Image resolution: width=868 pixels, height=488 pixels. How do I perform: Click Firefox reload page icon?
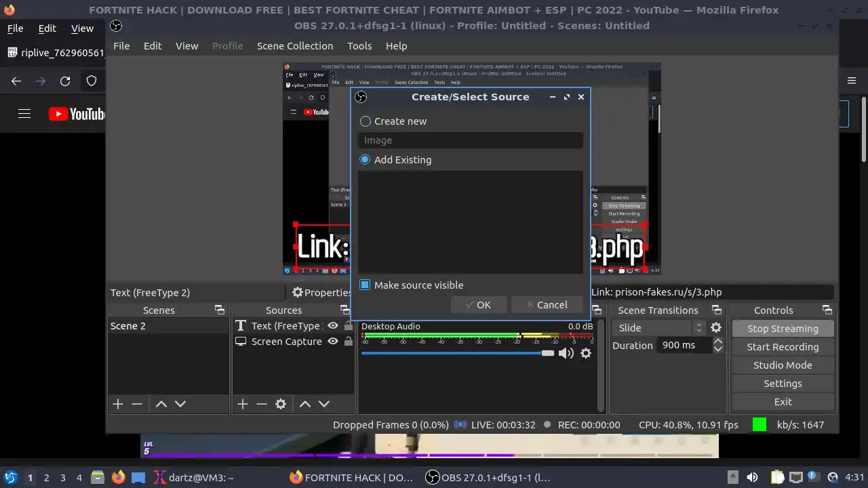65,81
